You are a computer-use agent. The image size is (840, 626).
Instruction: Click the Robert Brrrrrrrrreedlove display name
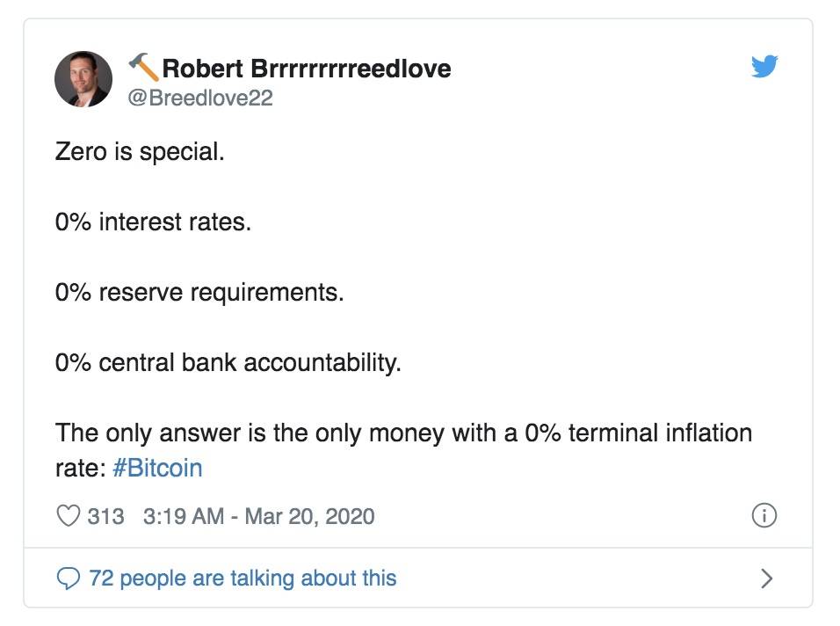pyautogui.click(x=307, y=69)
